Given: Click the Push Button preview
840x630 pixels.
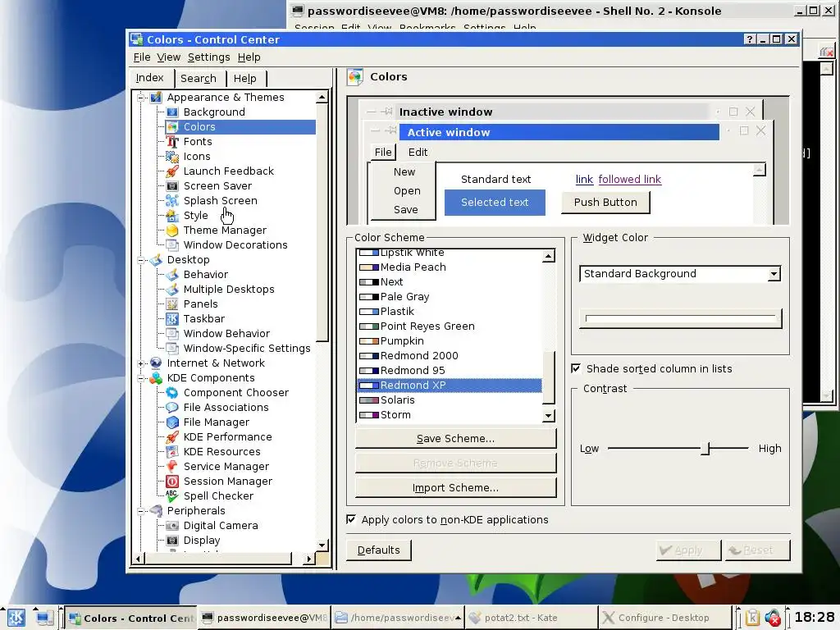Looking at the screenshot, I should tap(605, 203).
